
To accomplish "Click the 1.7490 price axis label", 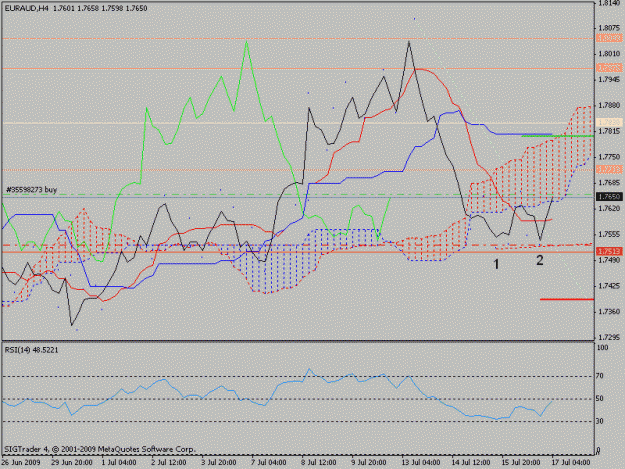I will point(610,260).
